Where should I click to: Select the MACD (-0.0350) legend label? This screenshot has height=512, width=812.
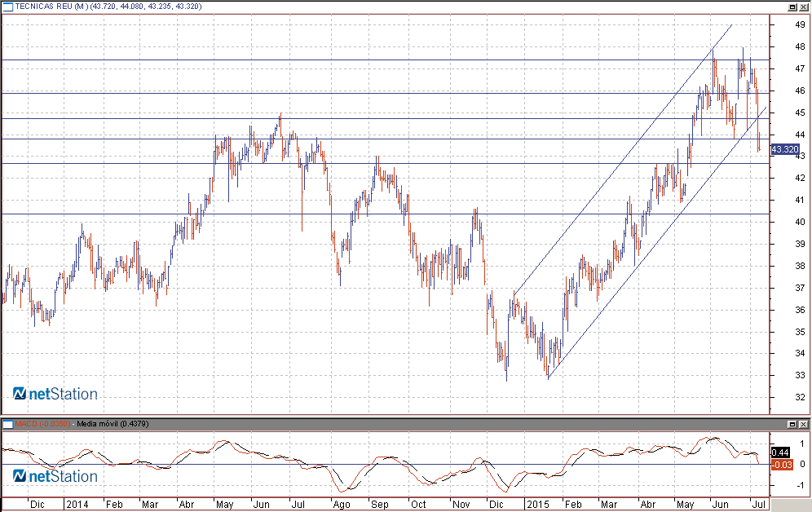click(x=44, y=425)
